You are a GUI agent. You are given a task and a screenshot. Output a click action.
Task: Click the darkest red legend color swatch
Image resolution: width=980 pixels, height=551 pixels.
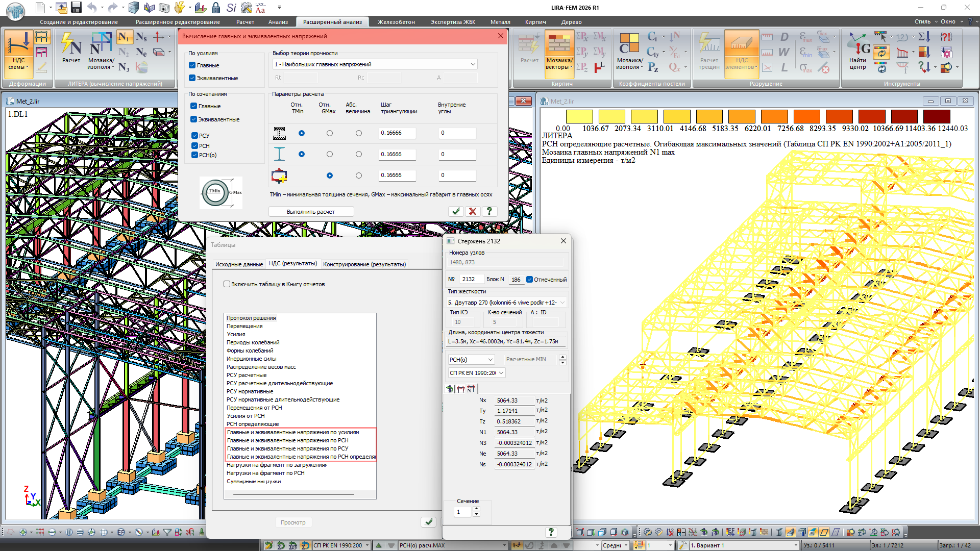(936, 116)
